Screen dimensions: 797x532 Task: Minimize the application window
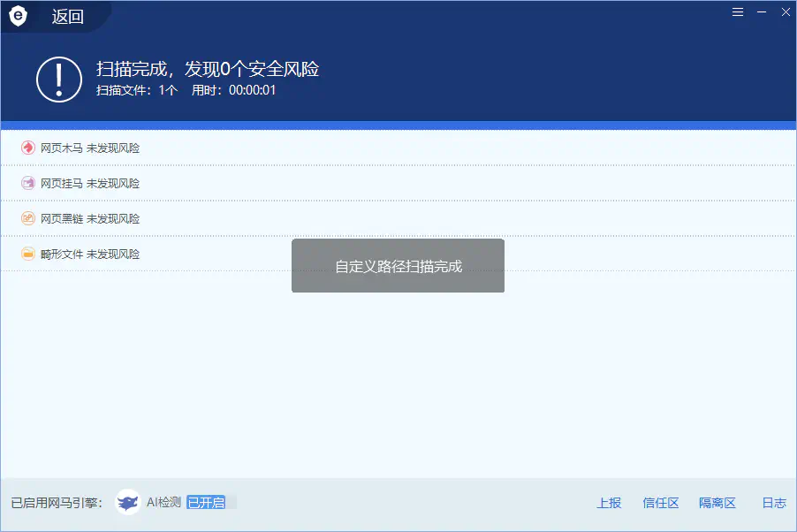coord(762,11)
